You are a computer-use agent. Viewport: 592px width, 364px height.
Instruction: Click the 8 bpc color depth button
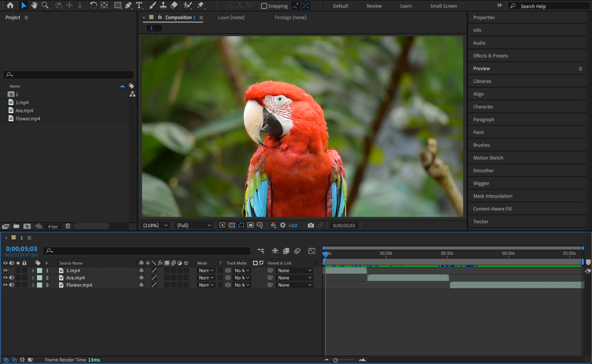[x=53, y=226]
